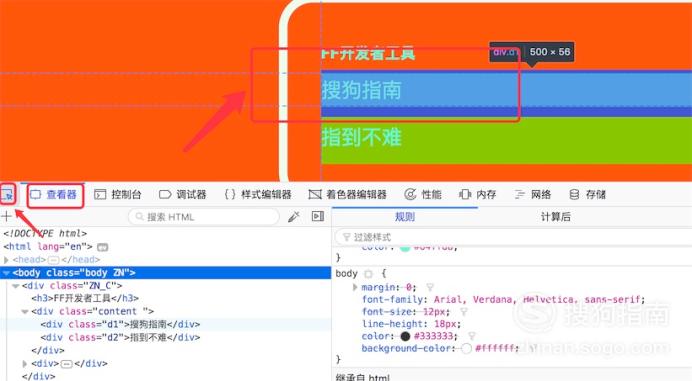Expand the collapsed div node
The image size is (692, 381).
[25, 364]
